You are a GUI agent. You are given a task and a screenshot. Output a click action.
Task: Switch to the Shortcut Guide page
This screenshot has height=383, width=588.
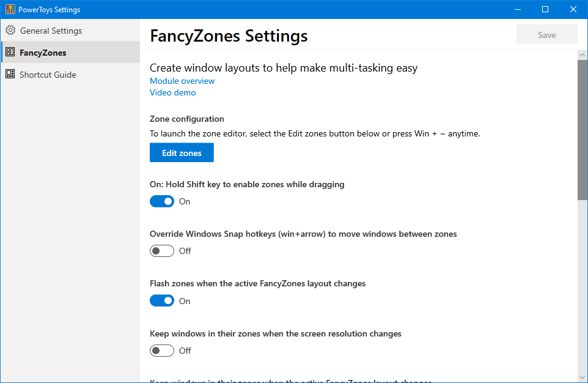[48, 75]
